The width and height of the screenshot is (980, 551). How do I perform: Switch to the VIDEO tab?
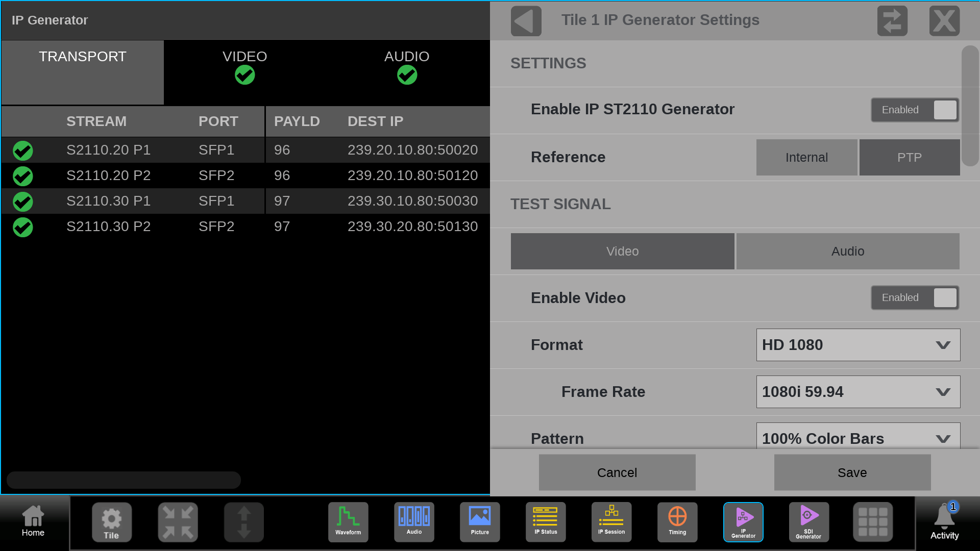[244, 66]
